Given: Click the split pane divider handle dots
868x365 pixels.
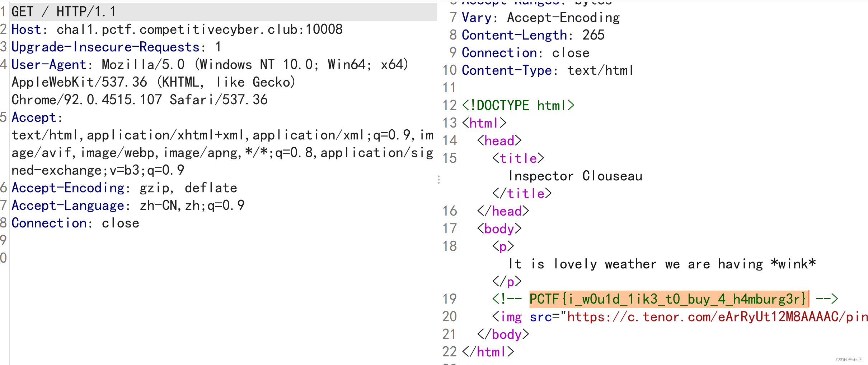Looking at the screenshot, I should click(438, 180).
